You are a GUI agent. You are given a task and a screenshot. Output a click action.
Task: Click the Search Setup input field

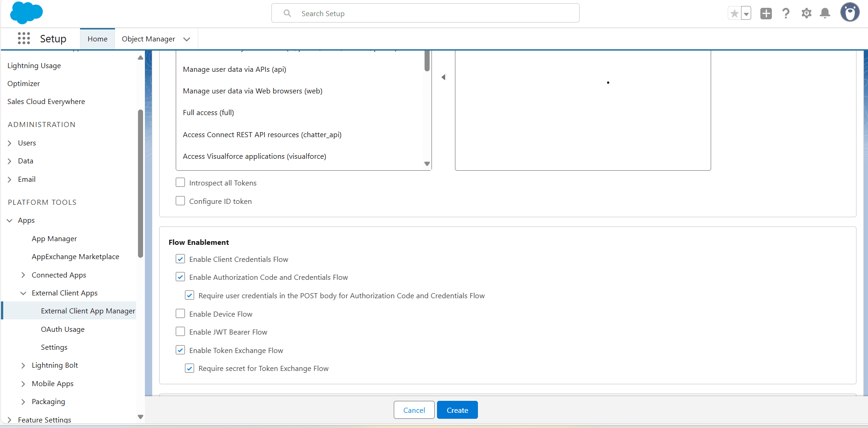pos(432,13)
